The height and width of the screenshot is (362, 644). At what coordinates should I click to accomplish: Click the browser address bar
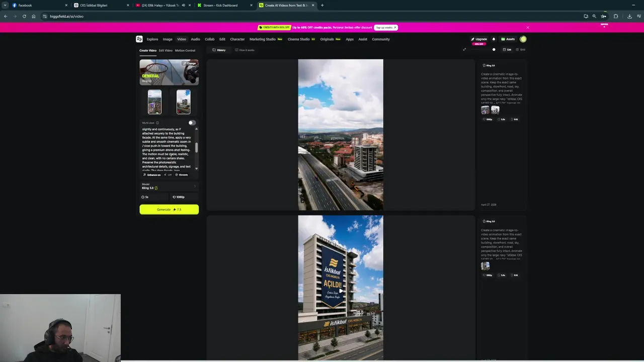[x=312, y=17]
